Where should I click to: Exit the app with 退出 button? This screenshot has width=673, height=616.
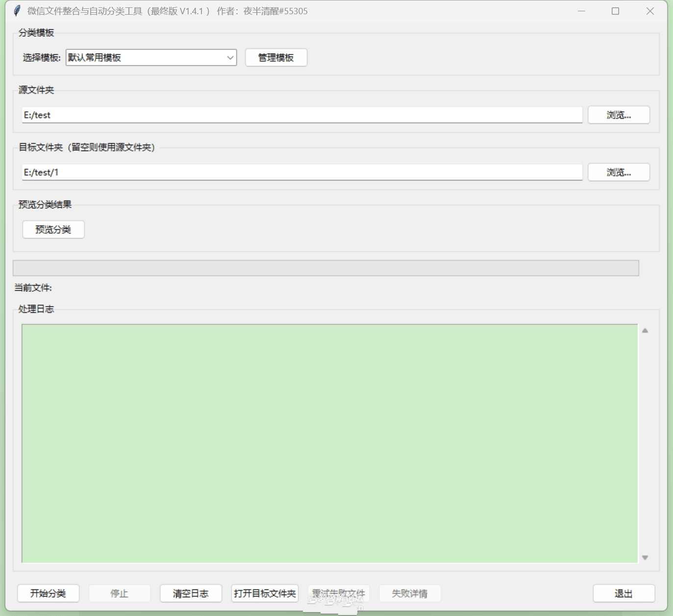pos(623,593)
